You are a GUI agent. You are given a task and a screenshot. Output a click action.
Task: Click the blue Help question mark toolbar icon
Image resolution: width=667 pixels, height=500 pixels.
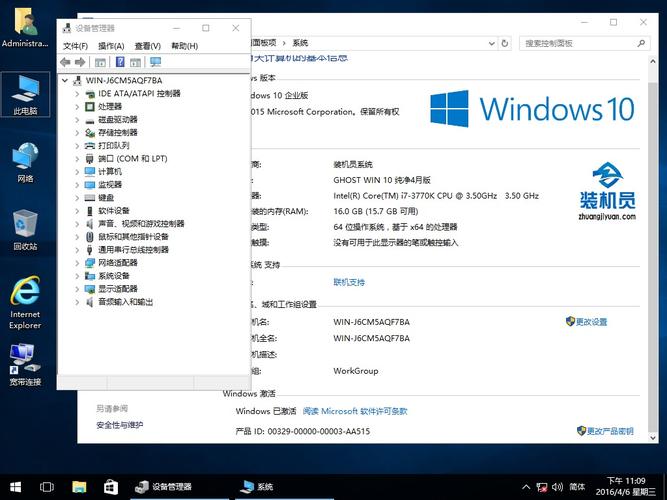(x=120, y=62)
